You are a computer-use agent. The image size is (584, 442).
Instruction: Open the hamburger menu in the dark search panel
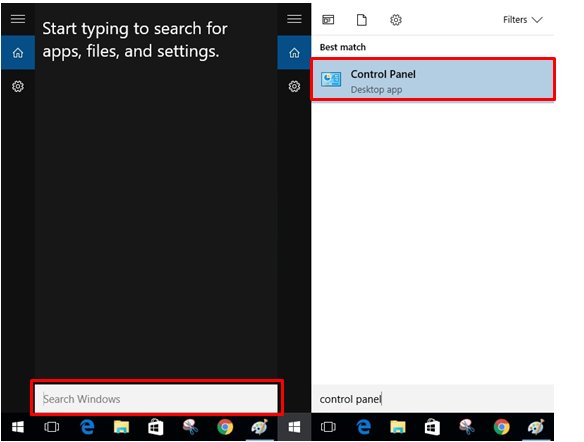[x=18, y=19]
